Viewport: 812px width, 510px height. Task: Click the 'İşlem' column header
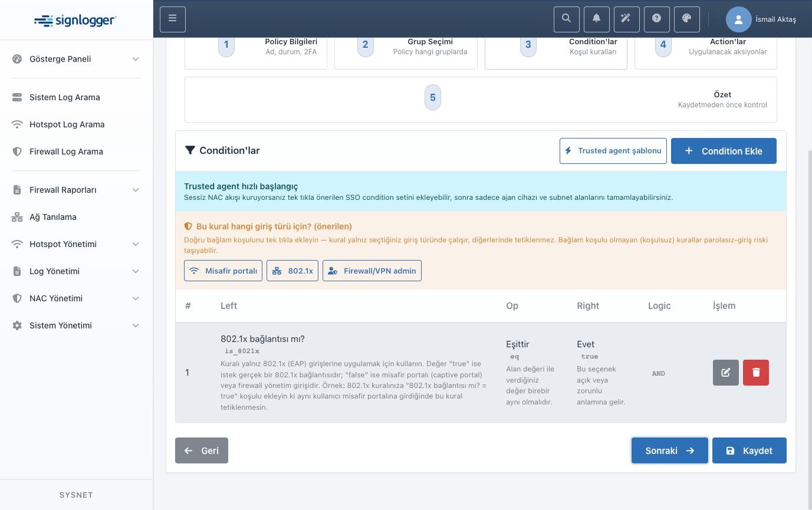pyautogui.click(x=724, y=305)
